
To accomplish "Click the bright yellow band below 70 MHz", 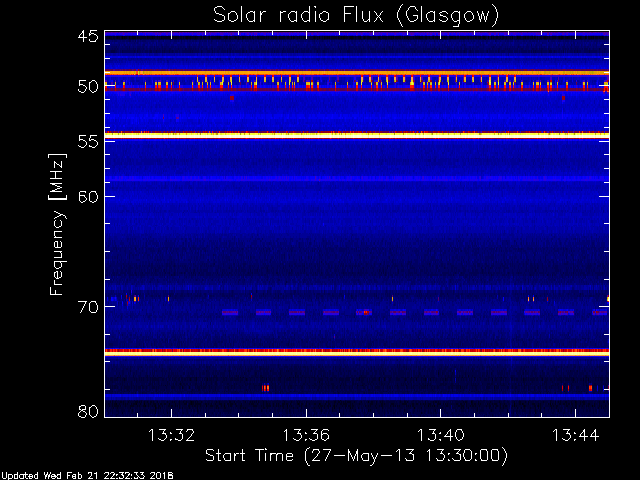I will click(x=357, y=353).
